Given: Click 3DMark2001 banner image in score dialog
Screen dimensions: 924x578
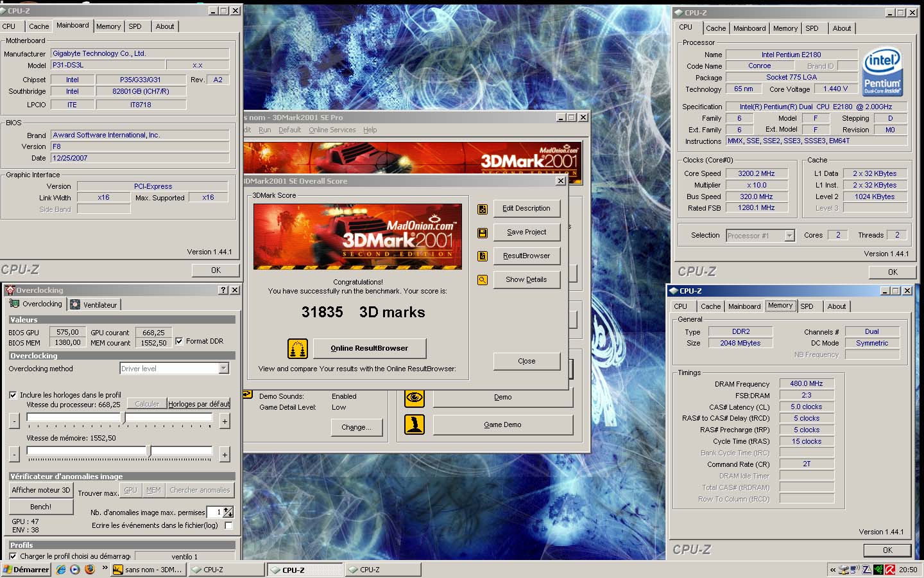Looking at the screenshot, I should pos(357,236).
